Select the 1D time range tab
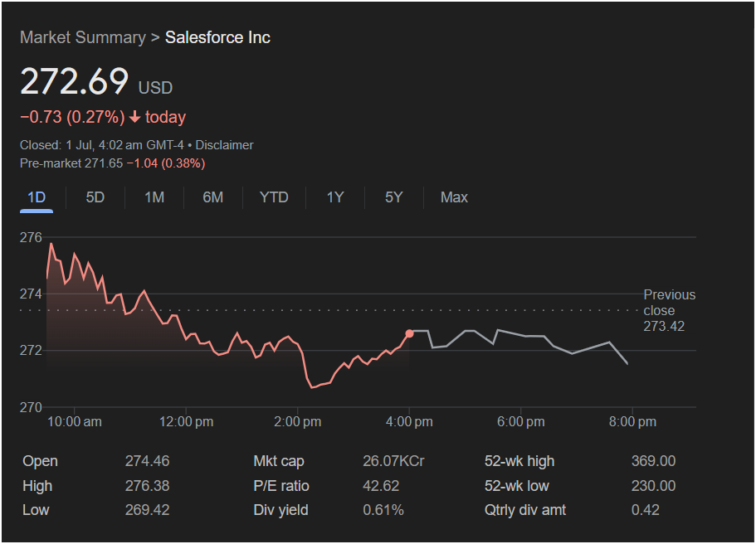 point(37,197)
